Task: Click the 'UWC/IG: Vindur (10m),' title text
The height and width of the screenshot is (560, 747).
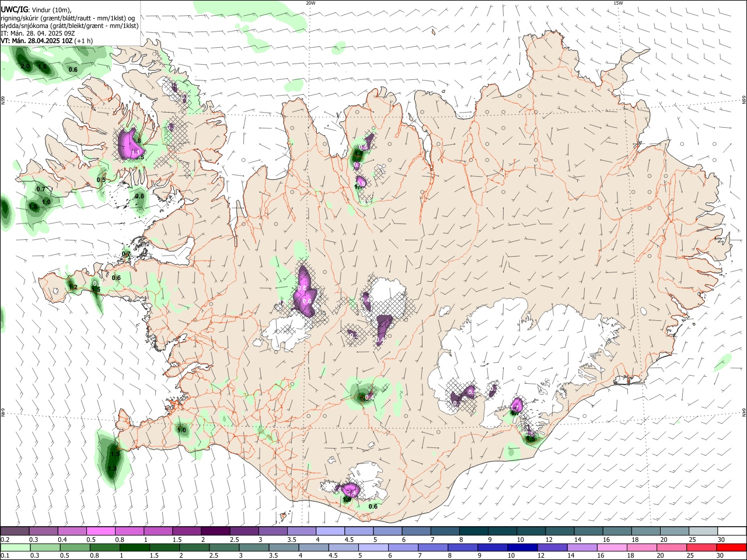Action: click(36, 10)
